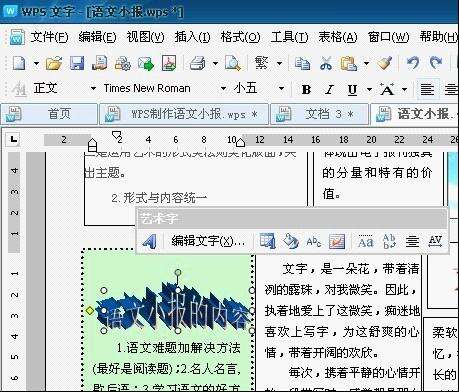Expand the 正文 style dropdown
The height and width of the screenshot is (392, 459).
93,89
